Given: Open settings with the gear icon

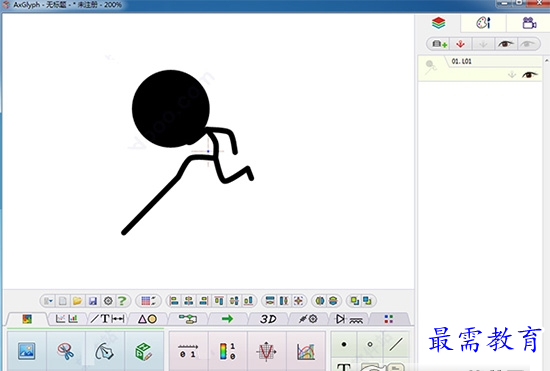Looking at the screenshot, I should pyautogui.click(x=108, y=301).
